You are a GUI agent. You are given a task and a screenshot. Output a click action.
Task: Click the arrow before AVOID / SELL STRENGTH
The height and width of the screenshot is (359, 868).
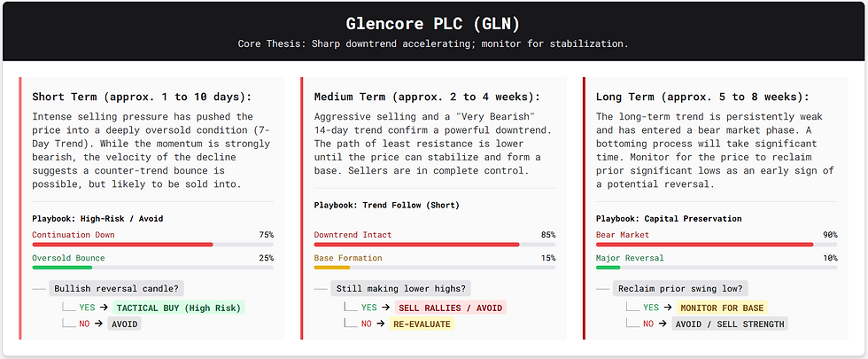pos(663,324)
